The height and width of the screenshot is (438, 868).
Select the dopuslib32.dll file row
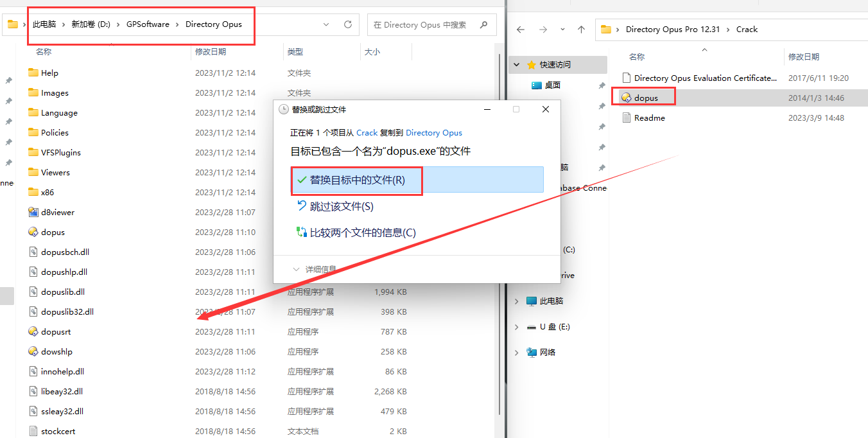[218, 311]
